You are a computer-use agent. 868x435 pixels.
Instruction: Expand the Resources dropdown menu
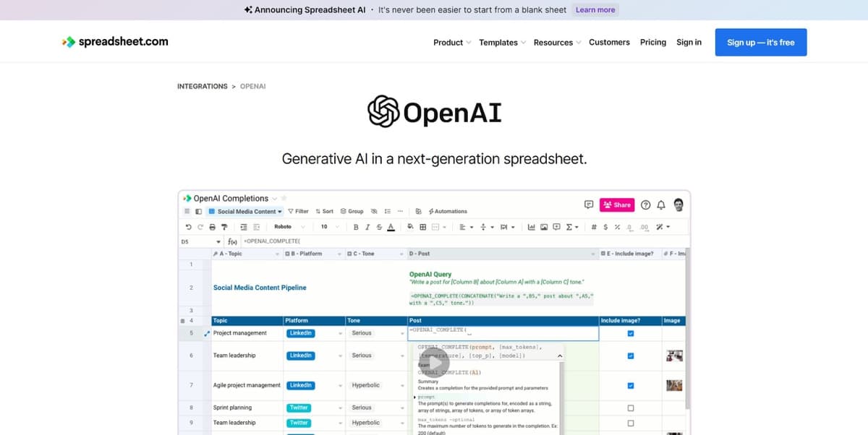coord(558,43)
